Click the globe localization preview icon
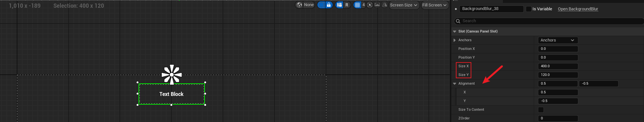The height and width of the screenshot is (122, 644). (300, 5)
